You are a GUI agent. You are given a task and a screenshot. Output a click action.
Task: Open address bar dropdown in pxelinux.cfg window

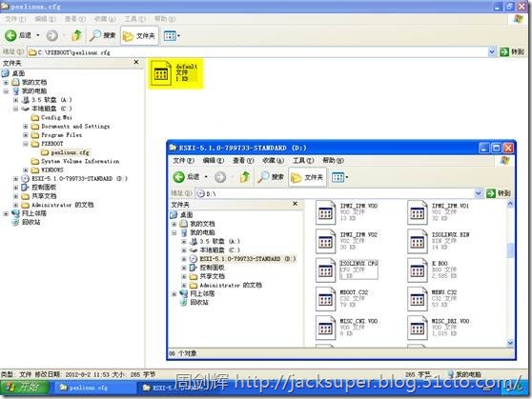492,51
